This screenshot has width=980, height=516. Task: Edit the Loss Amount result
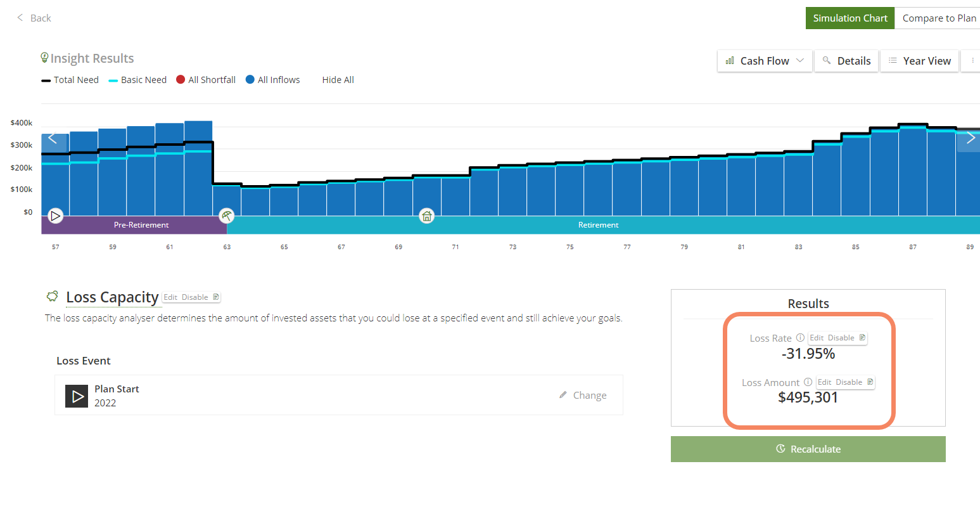coord(824,382)
